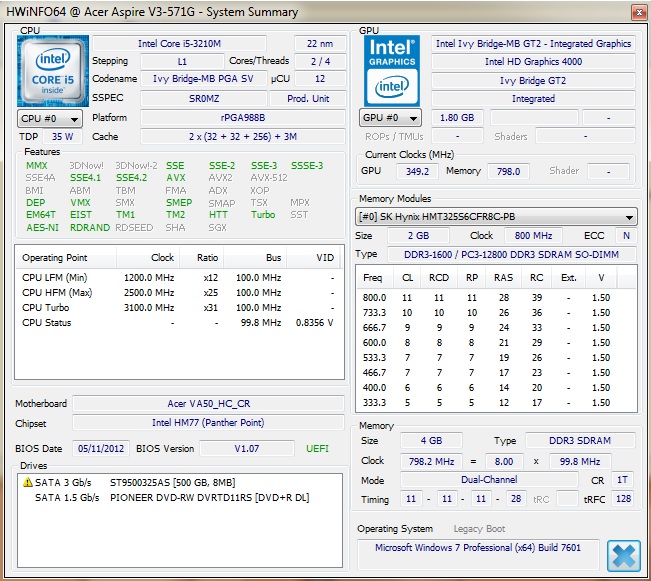Click the RCD column header
Viewport: 651px width, 581px height.
[439, 278]
